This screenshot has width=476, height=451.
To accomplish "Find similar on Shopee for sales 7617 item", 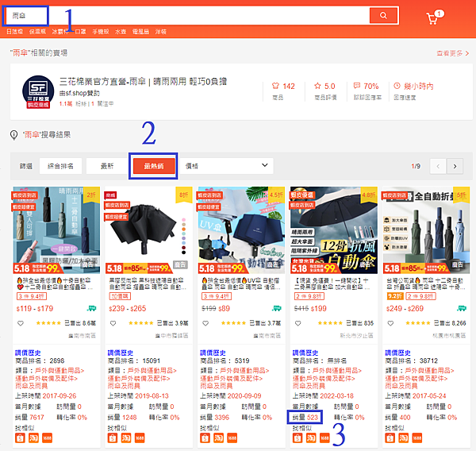I will 21,438.
